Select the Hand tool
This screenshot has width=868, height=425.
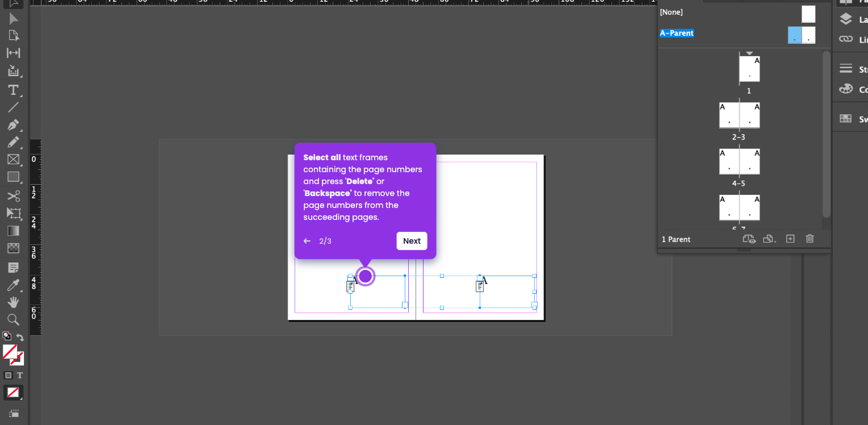click(x=13, y=302)
